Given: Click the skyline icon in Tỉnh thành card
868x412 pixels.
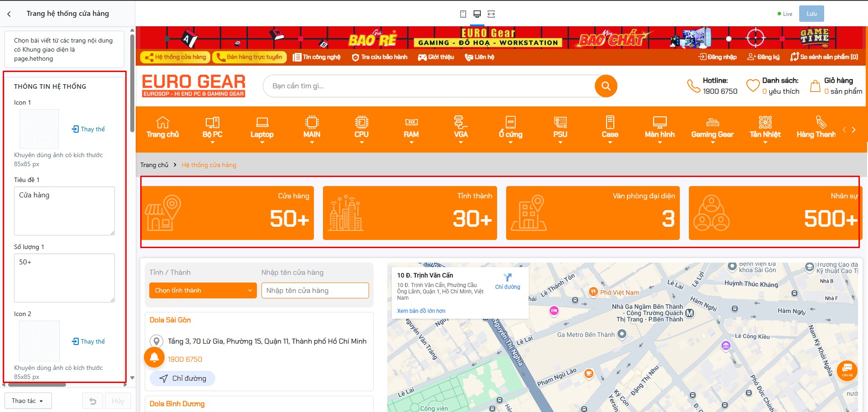Looking at the screenshot, I should pyautogui.click(x=346, y=213).
